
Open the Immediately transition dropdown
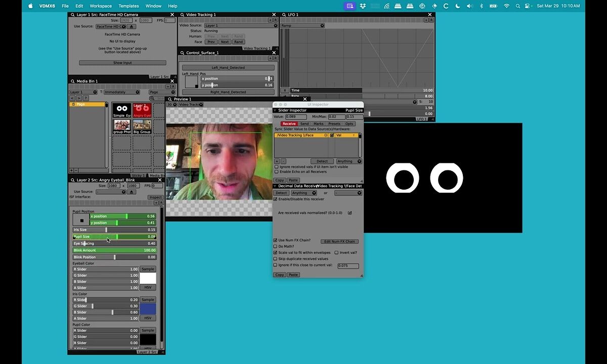(122, 92)
